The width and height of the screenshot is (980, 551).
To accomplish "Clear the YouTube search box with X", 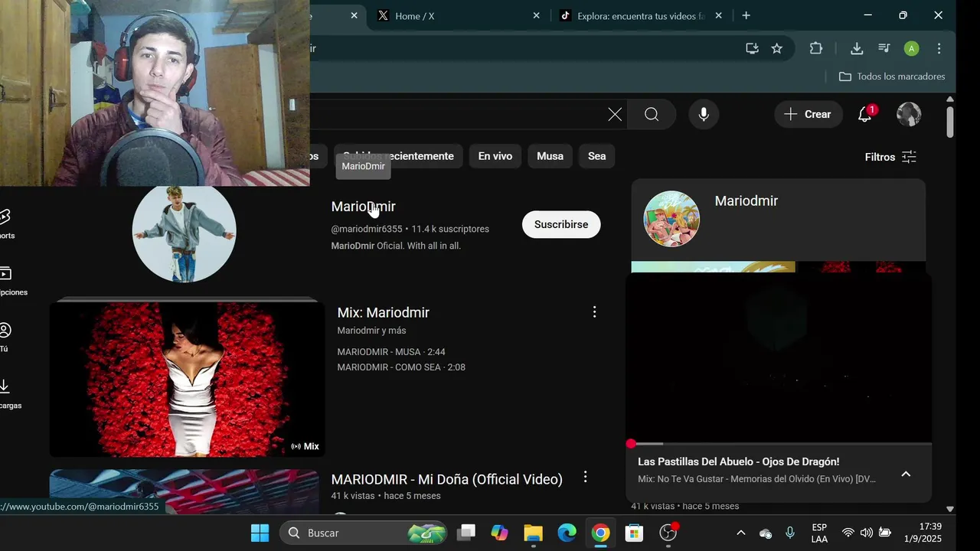I will pos(615,115).
